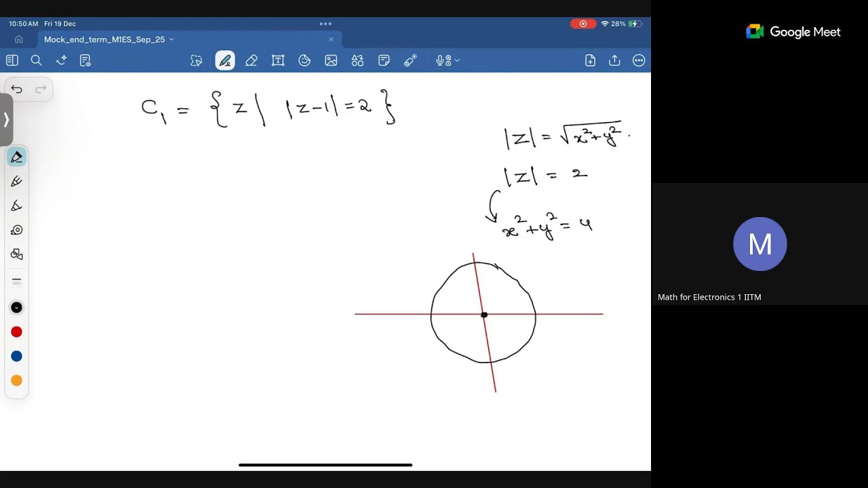Select the highlighted pen tool
The width and height of the screenshot is (868, 488).
[225, 60]
